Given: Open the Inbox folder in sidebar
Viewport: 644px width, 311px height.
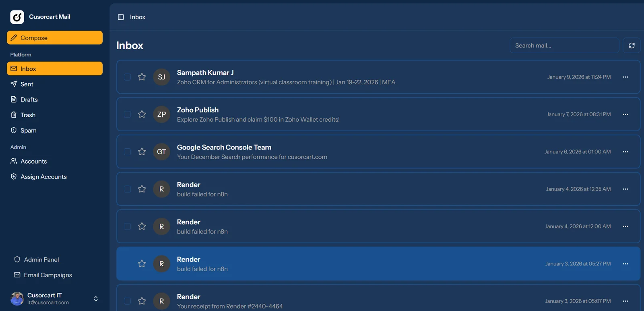Looking at the screenshot, I should [x=55, y=68].
